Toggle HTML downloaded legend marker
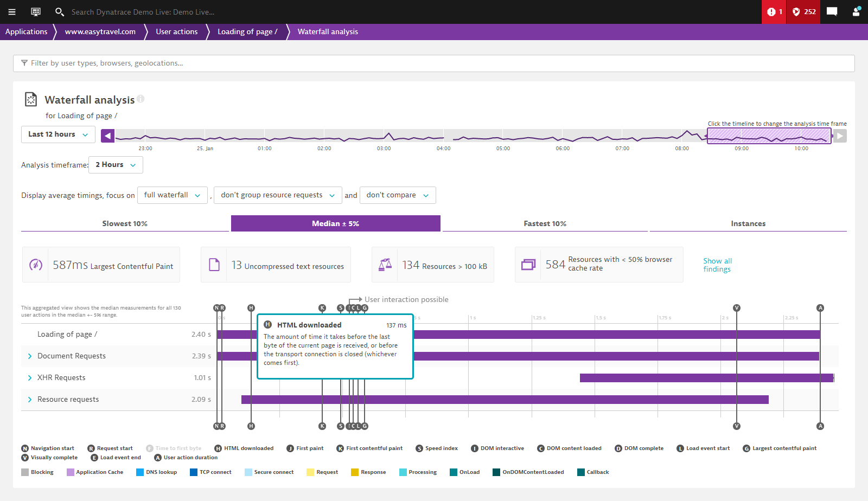The width and height of the screenshot is (868, 501). pyautogui.click(x=244, y=448)
